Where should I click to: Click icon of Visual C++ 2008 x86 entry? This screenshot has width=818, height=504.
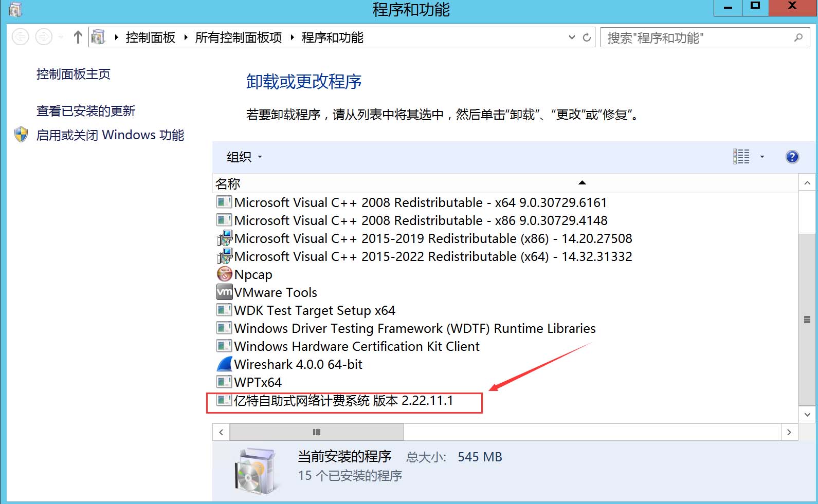click(x=224, y=220)
